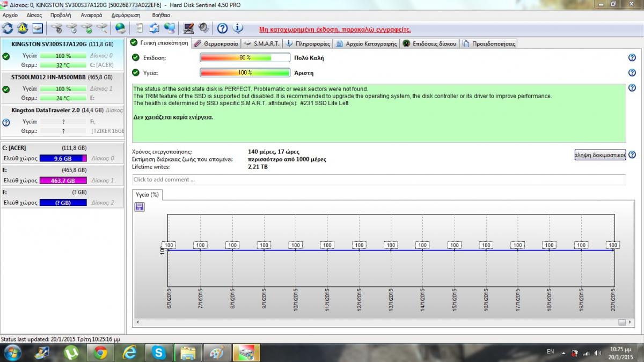Select the Υγεία (%) graph tab
The image size is (644, 362).
[x=147, y=195]
